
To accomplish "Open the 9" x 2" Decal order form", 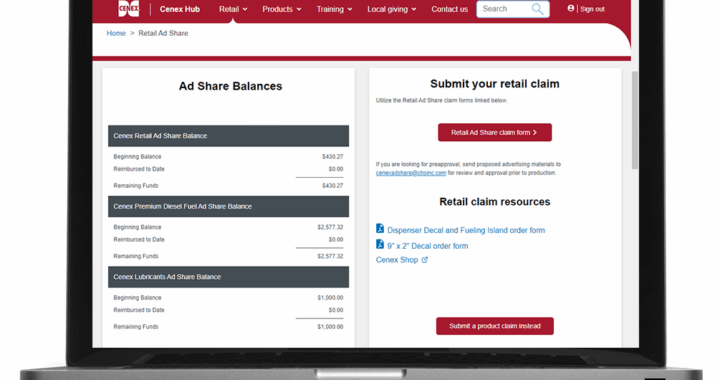I will click(x=428, y=246).
